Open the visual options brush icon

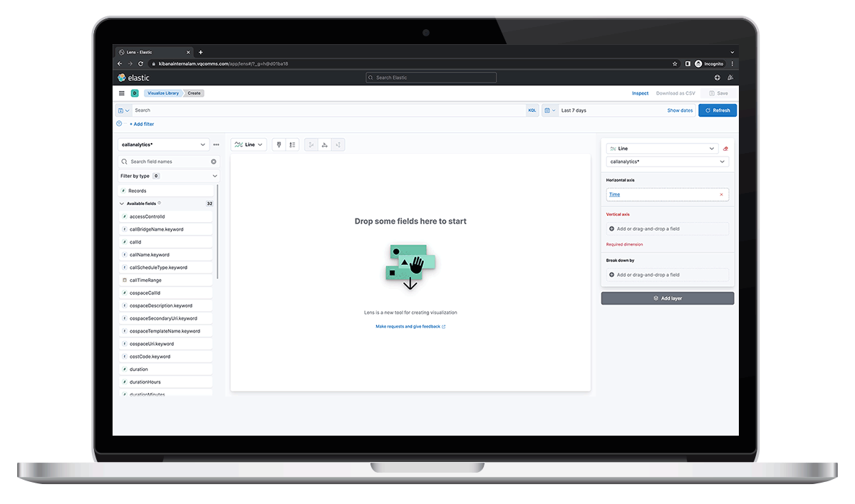(279, 145)
